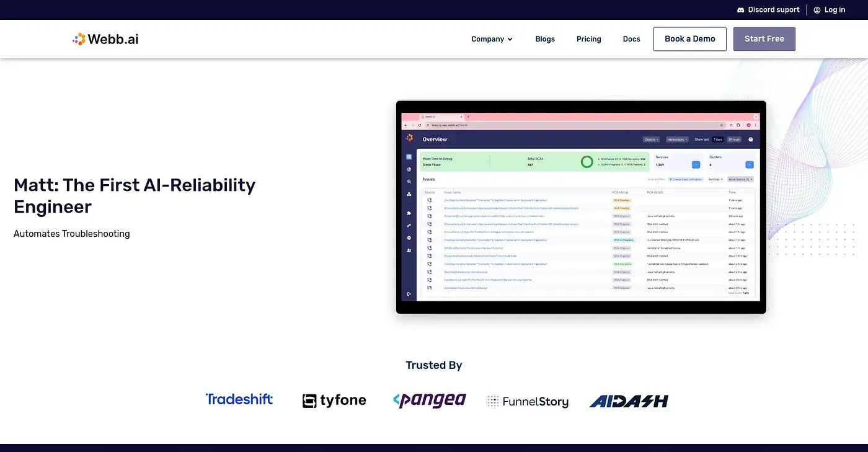Open the Docs menu item
This screenshot has height=452, width=868.
pos(632,39)
